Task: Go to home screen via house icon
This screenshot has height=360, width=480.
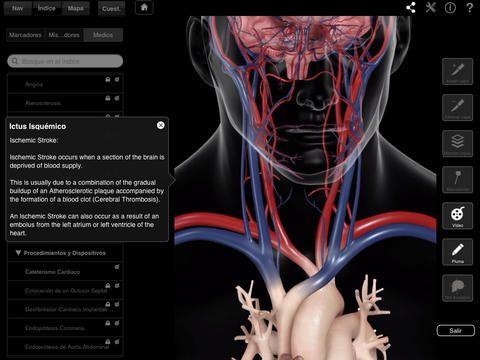Action: 144,7
